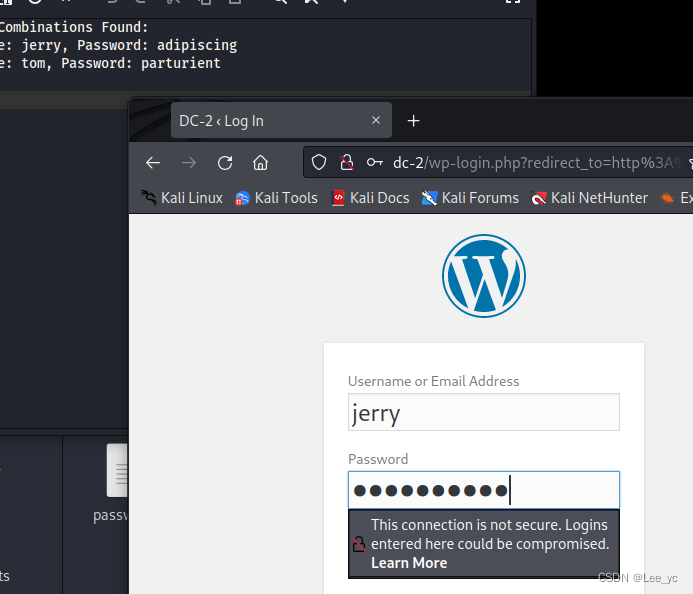Click the browser forward arrow
This screenshot has width=693, height=594.
189,163
